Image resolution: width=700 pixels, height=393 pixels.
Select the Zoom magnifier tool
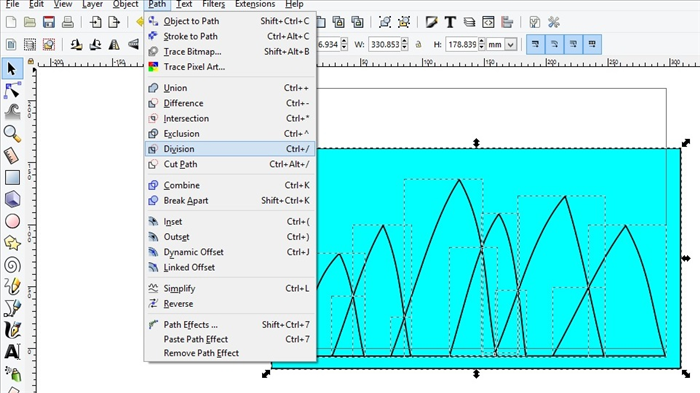click(12, 134)
